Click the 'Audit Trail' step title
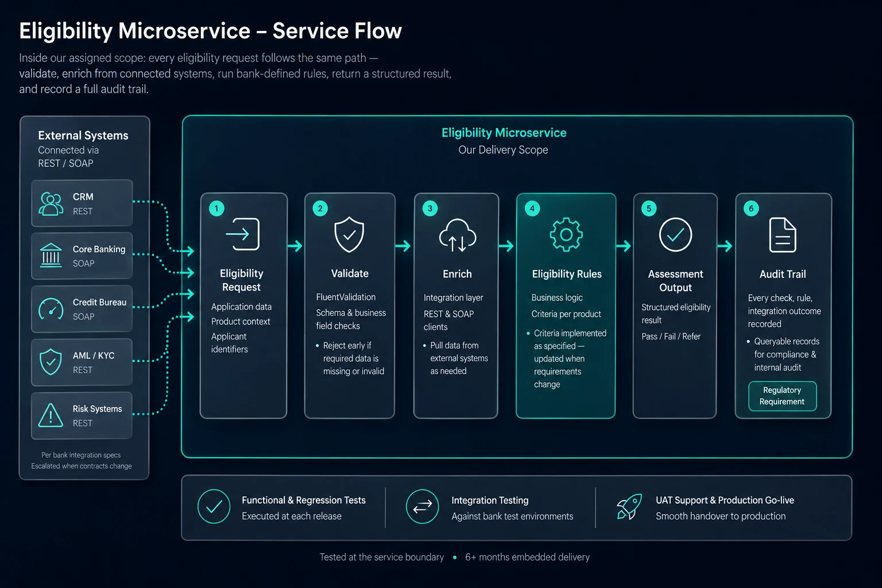882x588 pixels. tap(783, 274)
